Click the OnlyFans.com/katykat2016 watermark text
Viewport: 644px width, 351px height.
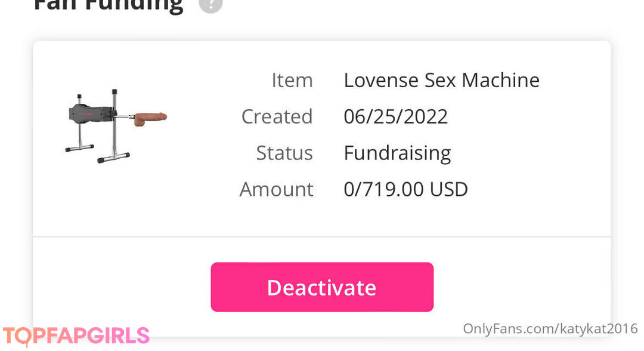coord(550,328)
